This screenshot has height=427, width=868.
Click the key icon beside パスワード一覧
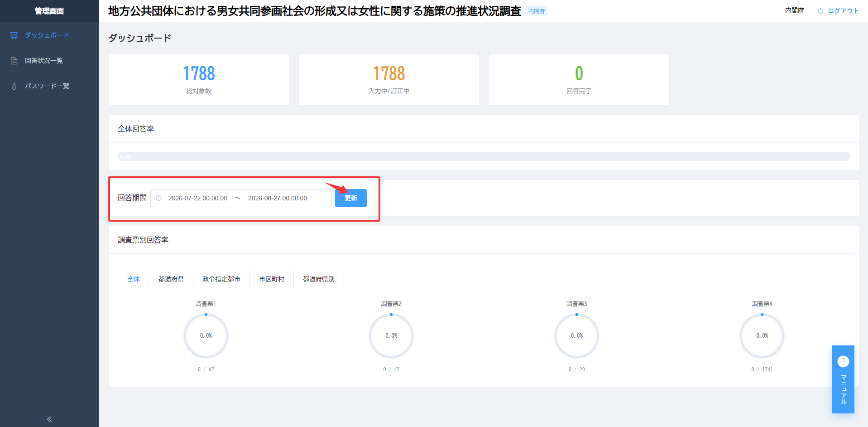click(x=14, y=86)
